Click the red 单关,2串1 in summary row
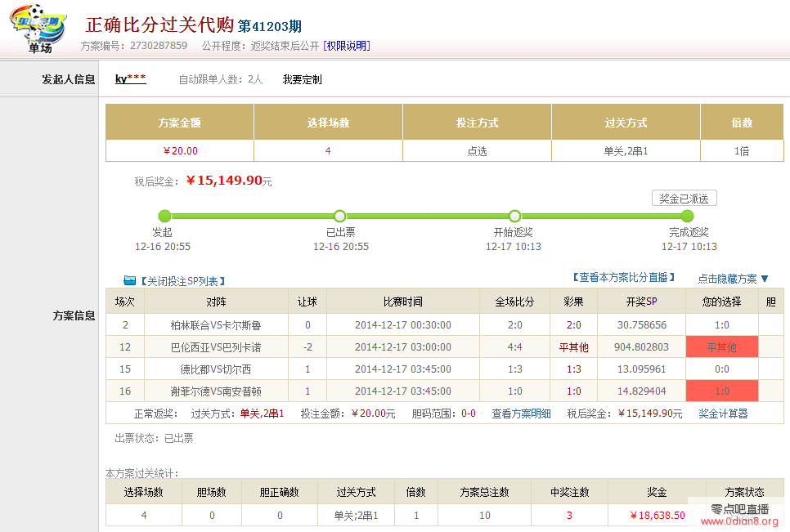This screenshot has height=532, width=790. (x=262, y=414)
